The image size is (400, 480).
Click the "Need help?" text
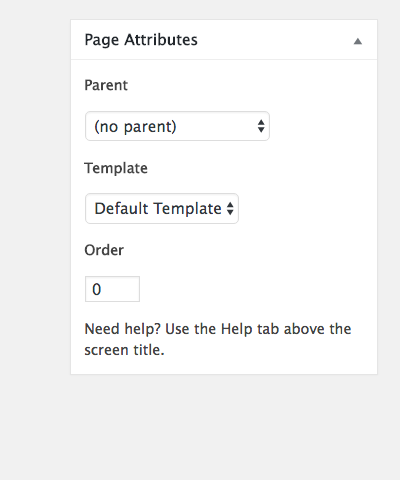[123, 329]
